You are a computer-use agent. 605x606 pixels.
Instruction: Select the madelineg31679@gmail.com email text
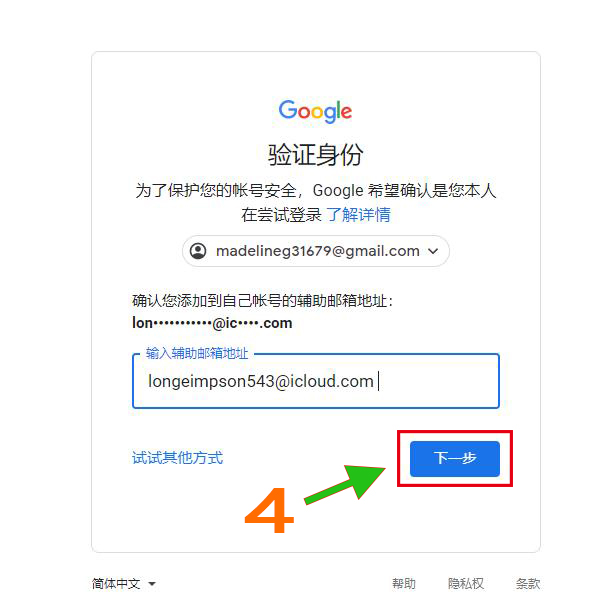coord(317,251)
